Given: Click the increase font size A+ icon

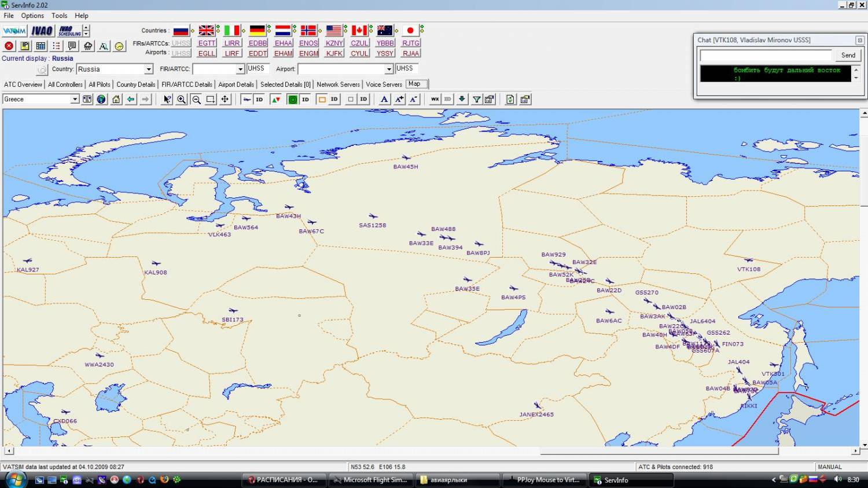Looking at the screenshot, I should [x=399, y=100].
